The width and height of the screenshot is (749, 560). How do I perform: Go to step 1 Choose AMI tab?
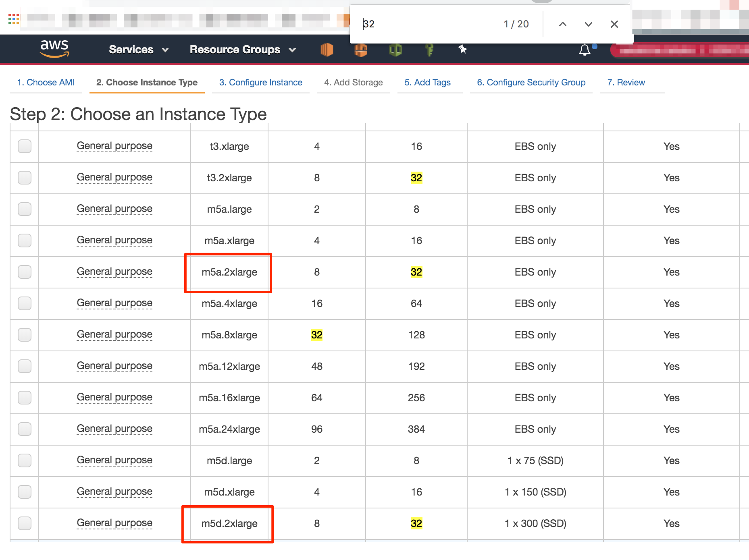[x=46, y=83]
